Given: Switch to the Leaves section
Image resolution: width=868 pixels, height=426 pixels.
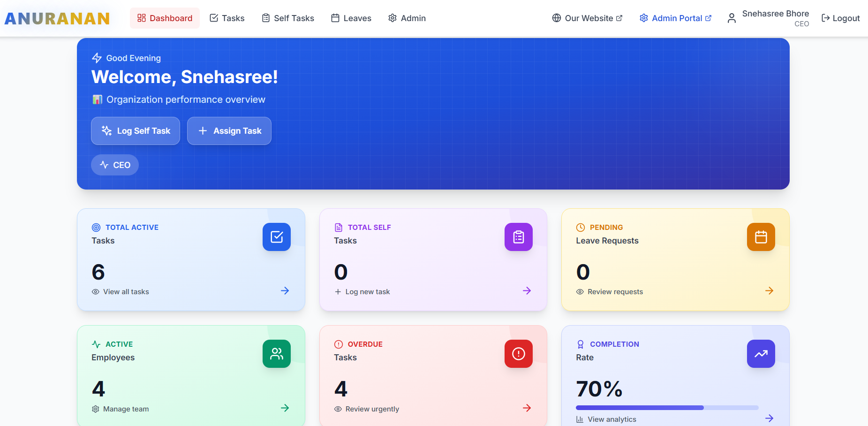Looking at the screenshot, I should coord(351,18).
